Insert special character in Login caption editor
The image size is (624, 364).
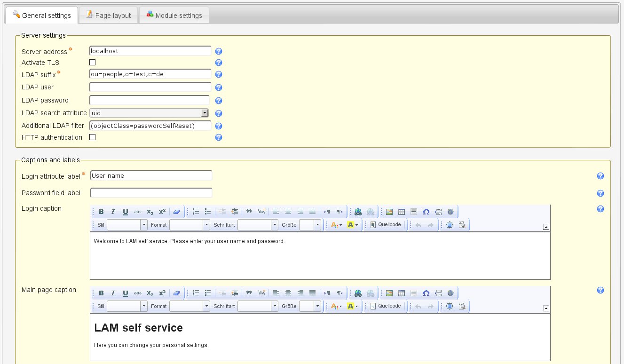pyautogui.click(x=426, y=212)
